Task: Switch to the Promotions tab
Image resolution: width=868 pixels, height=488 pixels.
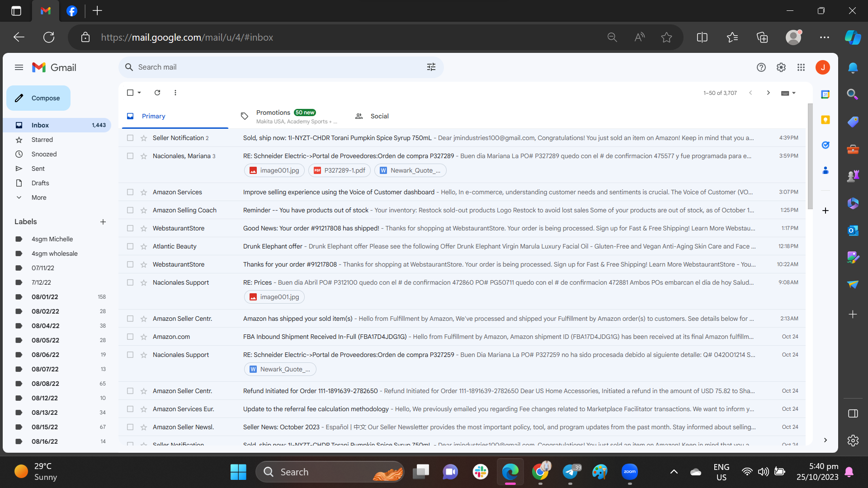Action: click(289, 116)
